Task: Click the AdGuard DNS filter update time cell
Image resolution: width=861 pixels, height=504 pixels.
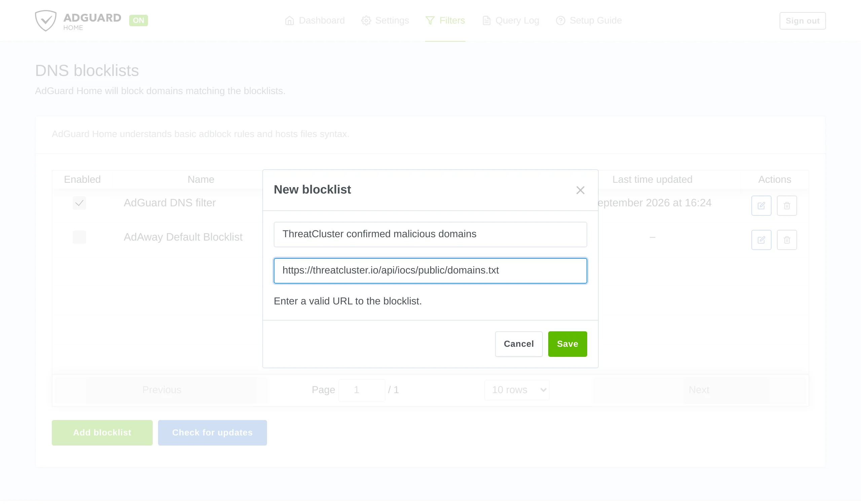Action: click(654, 203)
